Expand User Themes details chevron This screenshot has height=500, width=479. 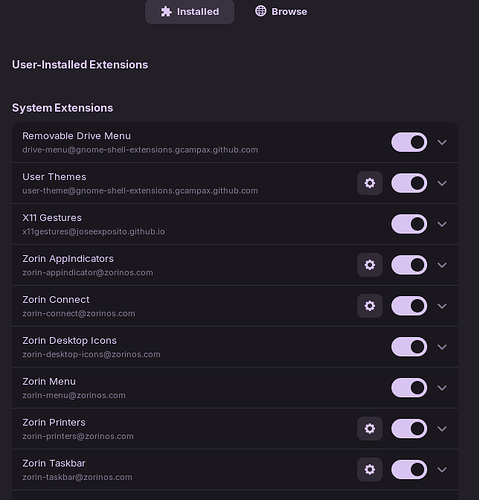(x=442, y=183)
